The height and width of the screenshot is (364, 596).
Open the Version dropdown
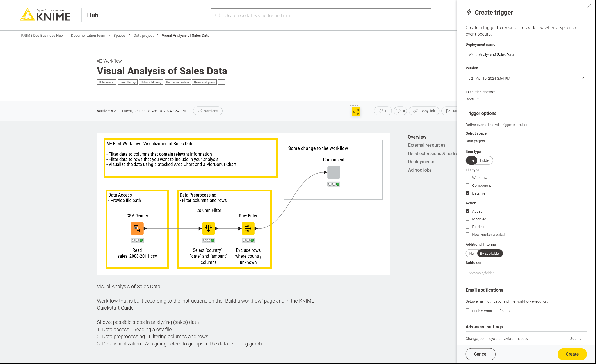526,78
